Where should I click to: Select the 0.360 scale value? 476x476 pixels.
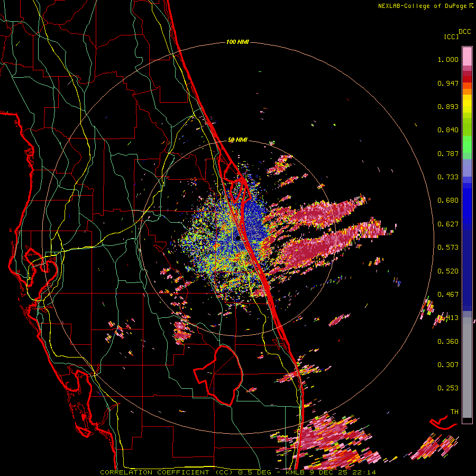(x=448, y=342)
